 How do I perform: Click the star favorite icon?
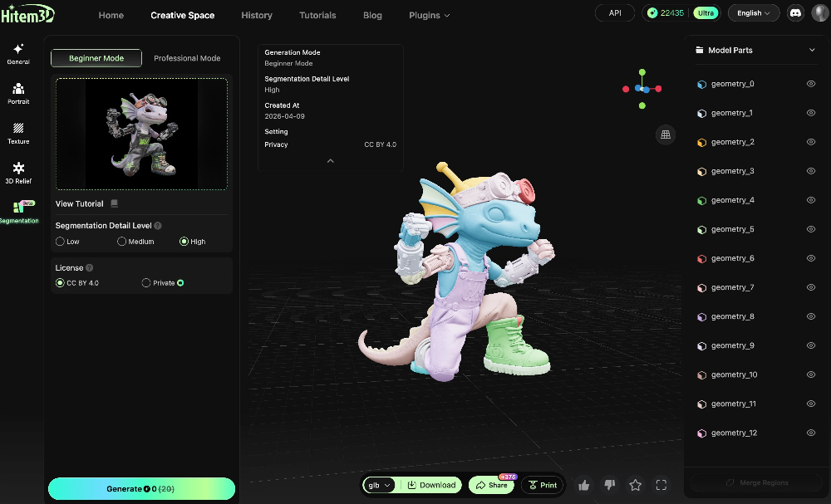[x=635, y=485]
